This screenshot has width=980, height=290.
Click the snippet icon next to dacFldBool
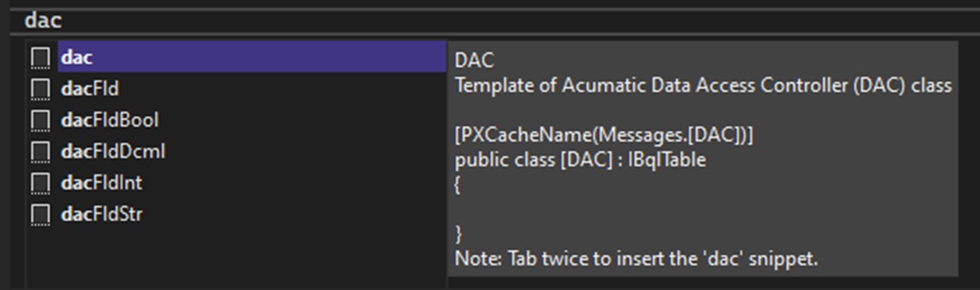click(40, 120)
